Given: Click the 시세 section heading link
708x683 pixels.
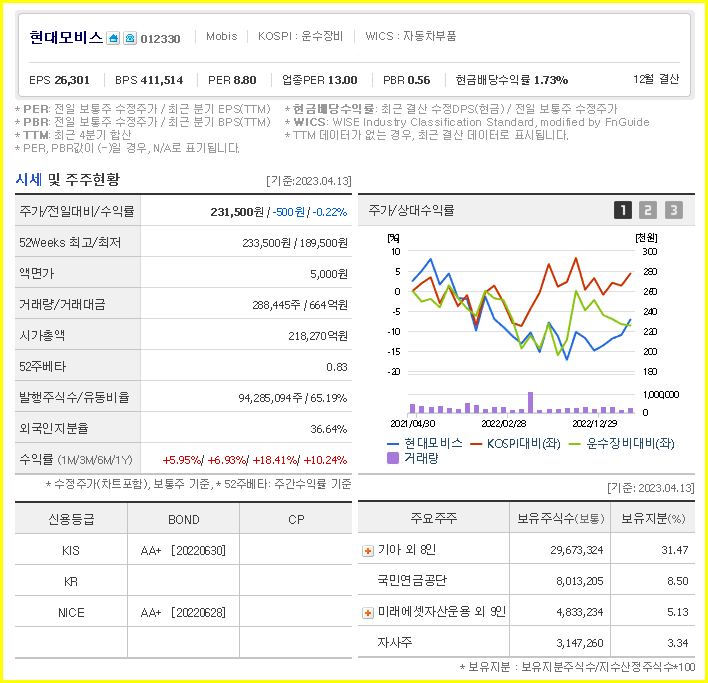Looking at the screenshot, I should pyautogui.click(x=28, y=180).
